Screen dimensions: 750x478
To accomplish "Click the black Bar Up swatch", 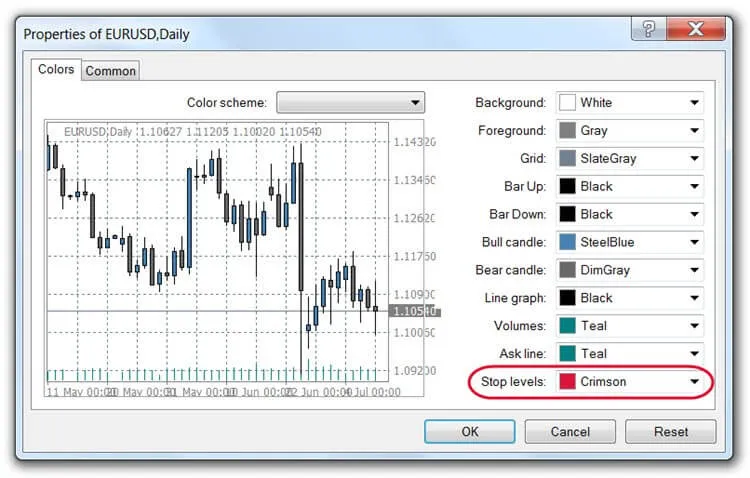I will pos(567,186).
